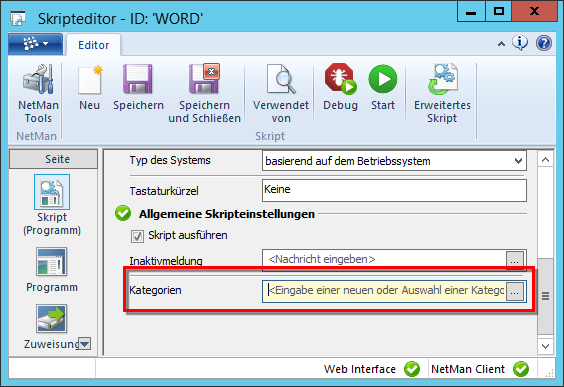Viewport: 564px width, 387px height.
Task: Click the scrollbar down arrow
Action: pyautogui.click(x=545, y=346)
